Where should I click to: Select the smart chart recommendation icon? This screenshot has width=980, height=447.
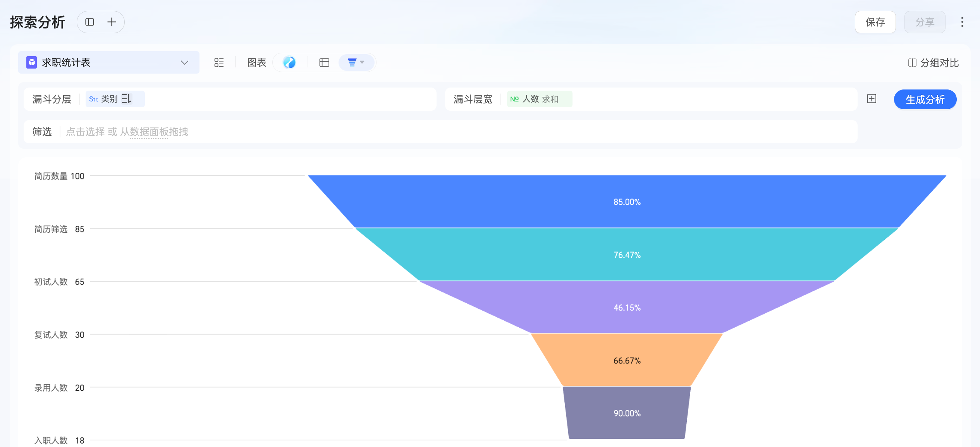pos(289,62)
